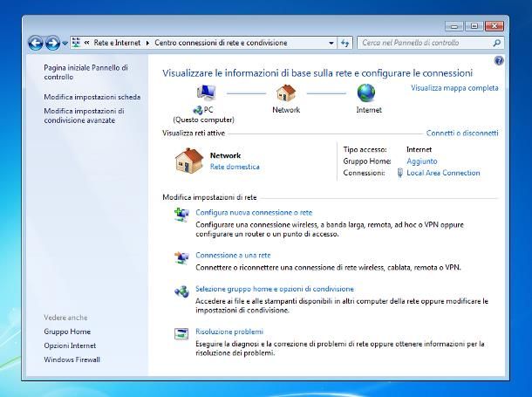Click the PC (Questo computer) map icon
The width and height of the screenshot is (532, 397).
click(x=206, y=92)
